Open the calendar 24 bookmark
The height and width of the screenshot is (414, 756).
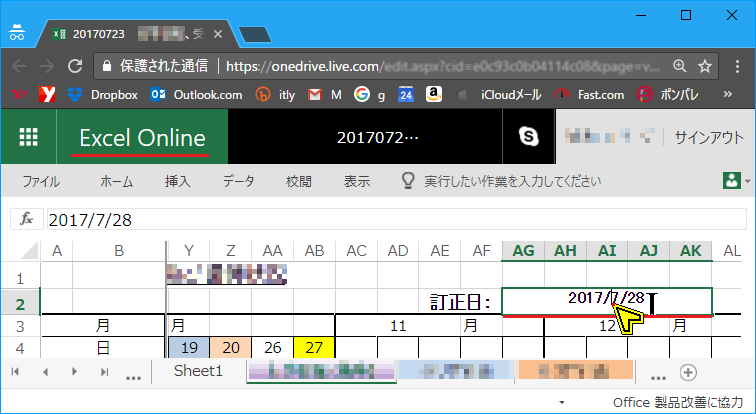[x=406, y=95]
